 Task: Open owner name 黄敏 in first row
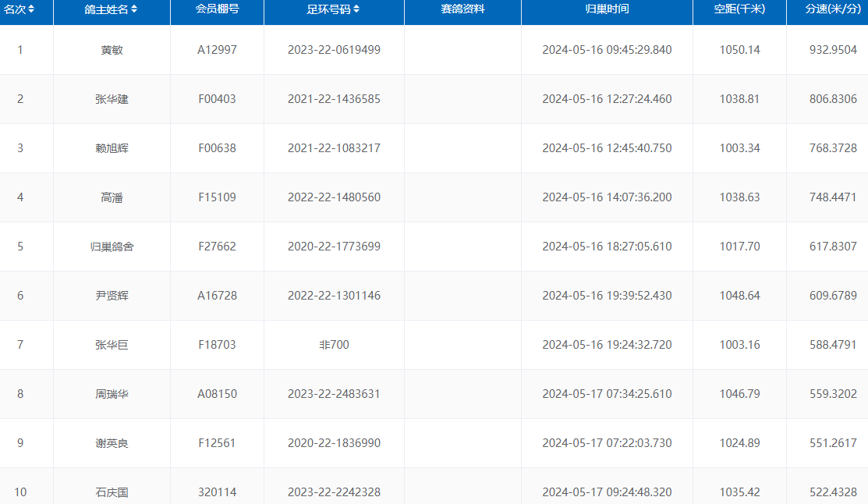click(112, 50)
